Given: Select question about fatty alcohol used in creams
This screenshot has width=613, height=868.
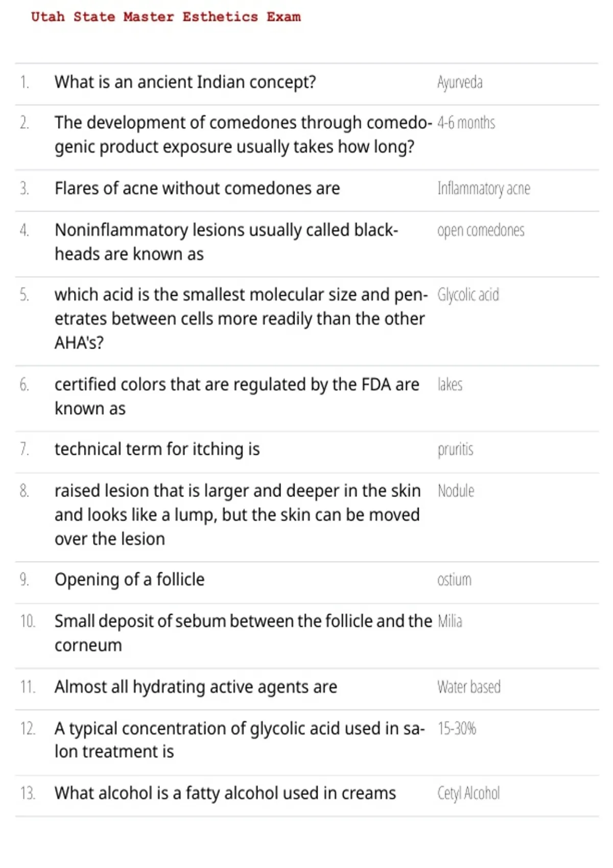Looking at the screenshot, I should click(225, 793).
